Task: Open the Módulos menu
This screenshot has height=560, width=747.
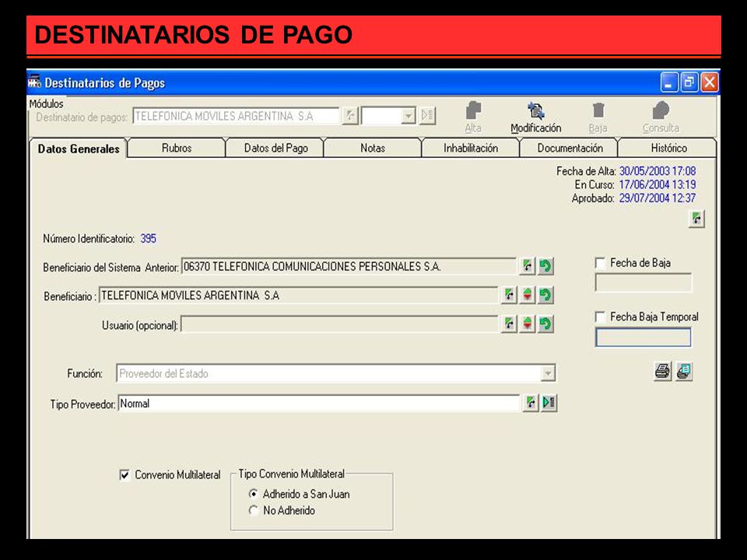Action: coord(46,103)
